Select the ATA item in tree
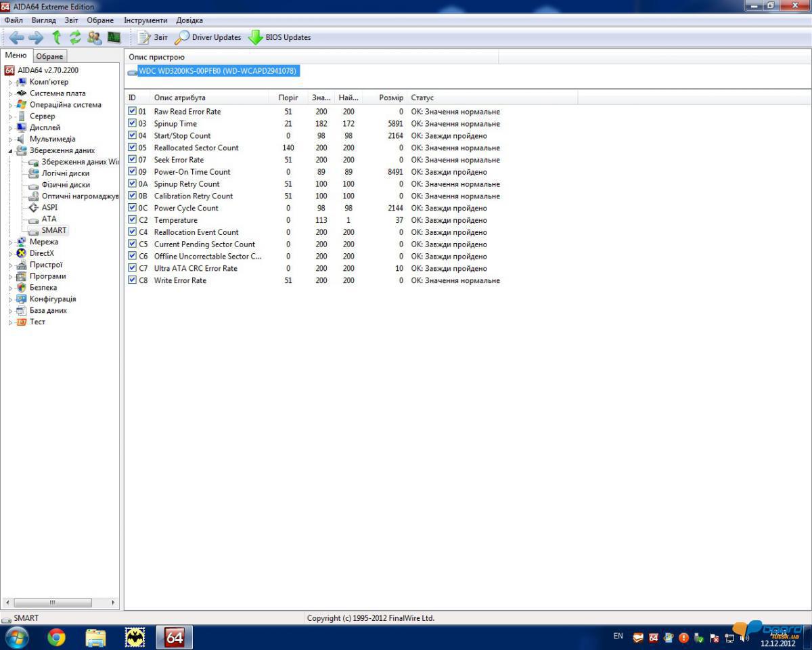Screen dimensions: 812x650 point(49,219)
